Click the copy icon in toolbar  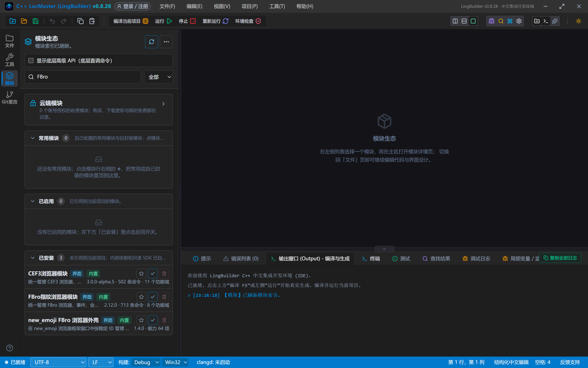(x=80, y=21)
